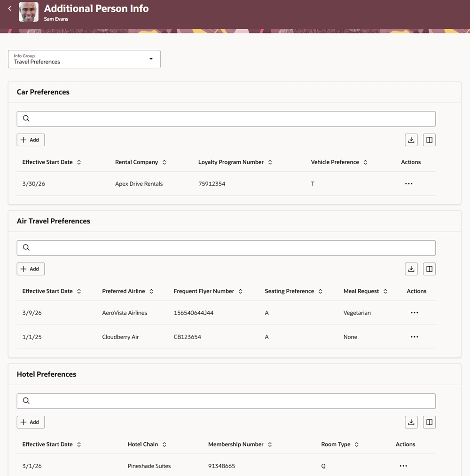Open Sam Evans profile photo

pos(29,12)
